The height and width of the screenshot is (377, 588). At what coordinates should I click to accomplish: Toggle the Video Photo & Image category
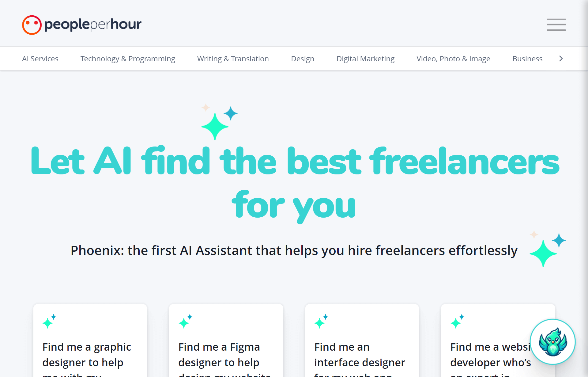(454, 58)
